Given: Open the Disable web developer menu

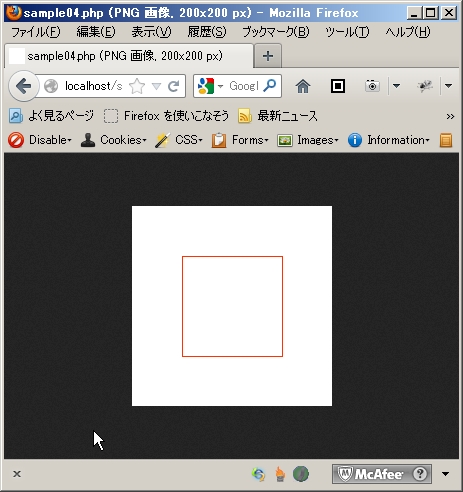Looking at the screenshot, I should click(x=40, y=140).
